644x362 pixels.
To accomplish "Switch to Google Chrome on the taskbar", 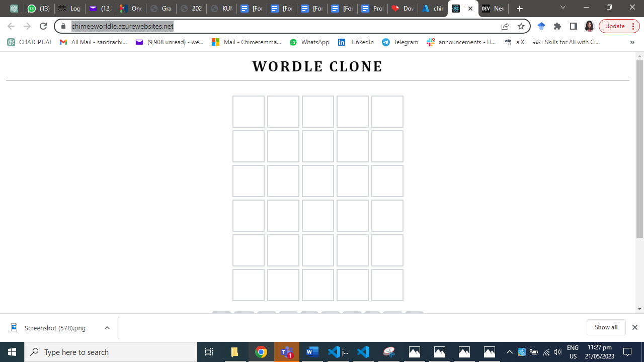I will (261, 352).
